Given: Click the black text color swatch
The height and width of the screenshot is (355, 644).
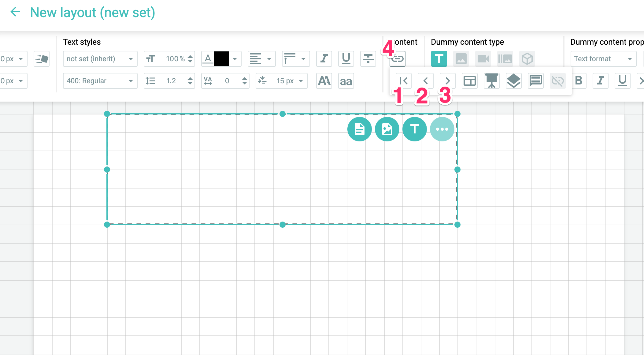Looking at the screenshot, I should tap(221, 58).
